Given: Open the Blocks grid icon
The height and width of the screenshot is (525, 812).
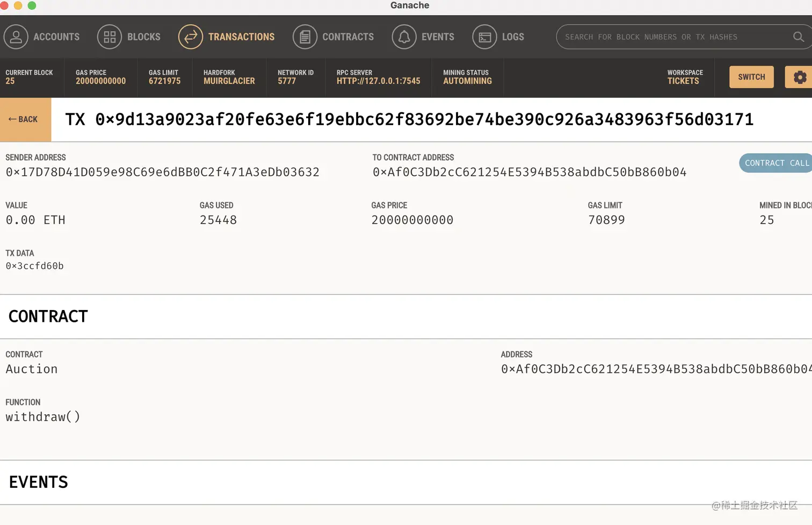Looking at the screenshot, I should [110, 37].
